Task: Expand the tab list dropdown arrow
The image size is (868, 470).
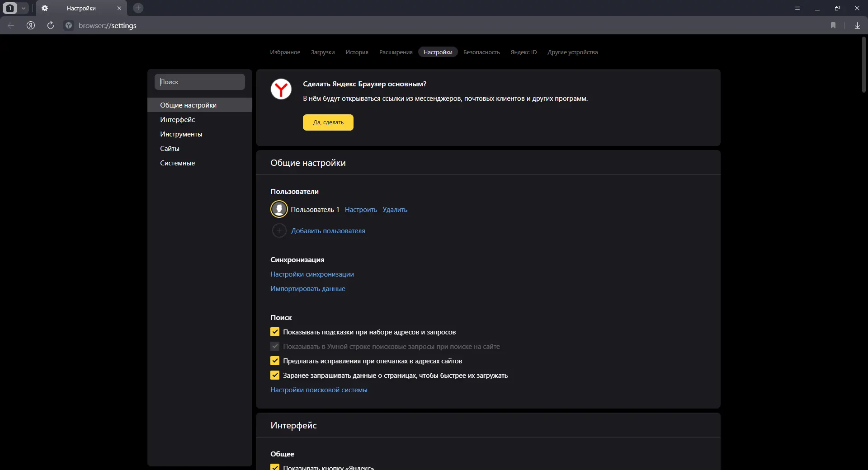Action: pyautogui.click(x=24, y=8)
